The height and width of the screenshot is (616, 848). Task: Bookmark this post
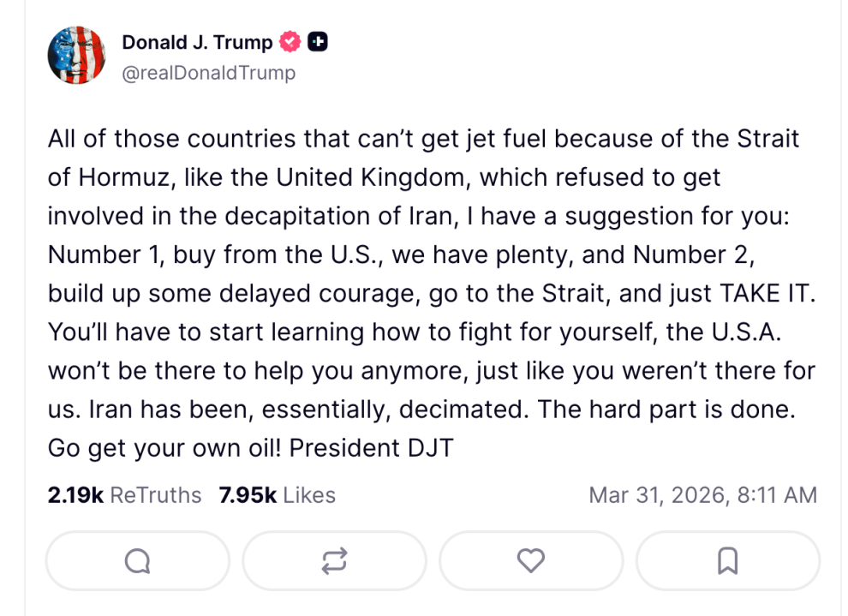[727, 561]
